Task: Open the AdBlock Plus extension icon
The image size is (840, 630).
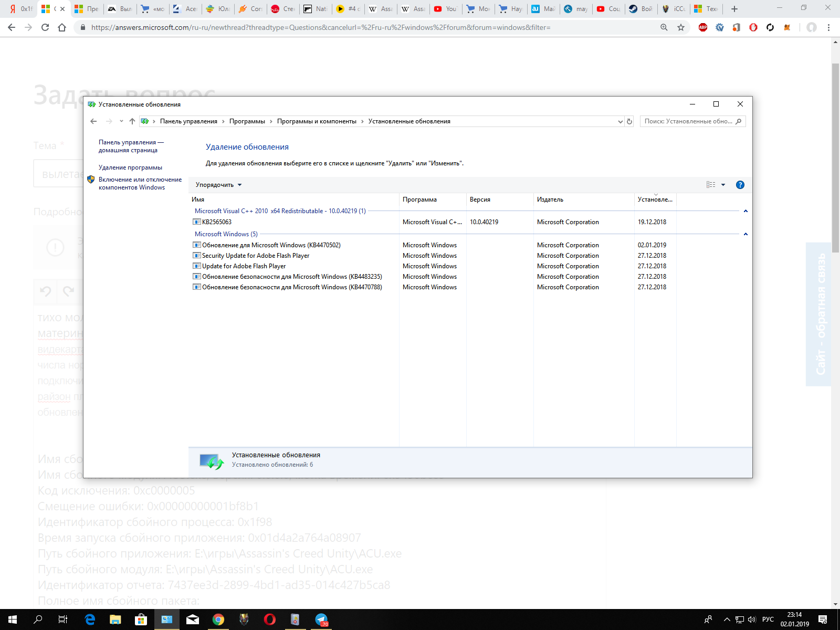Action: pyautogui.click(x=703, y=27)
